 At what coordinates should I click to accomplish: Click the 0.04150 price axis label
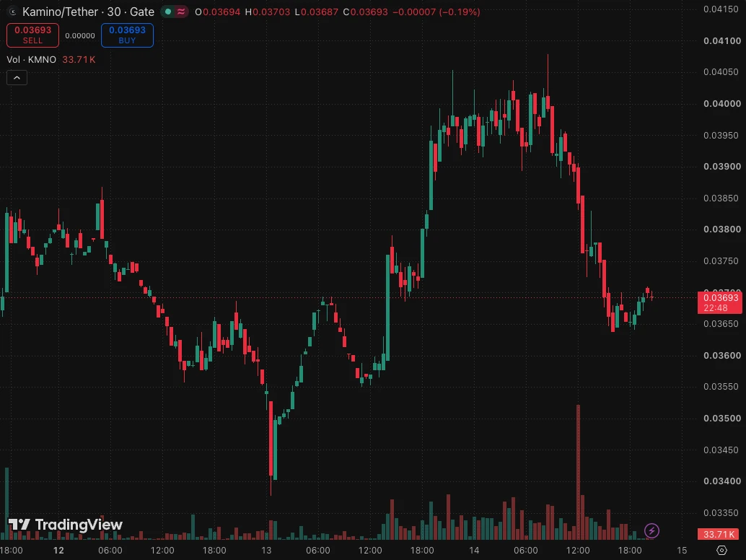tap(721, 9)
